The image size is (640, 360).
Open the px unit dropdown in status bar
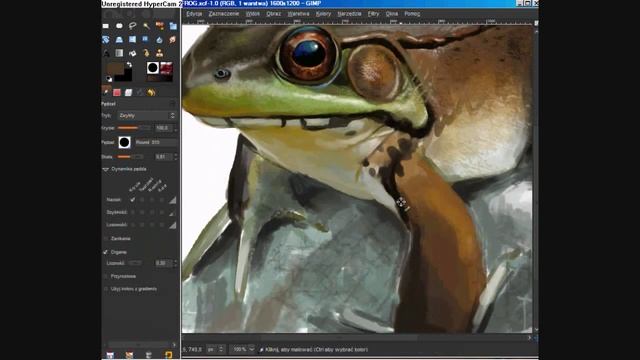[x=215, y=349]
